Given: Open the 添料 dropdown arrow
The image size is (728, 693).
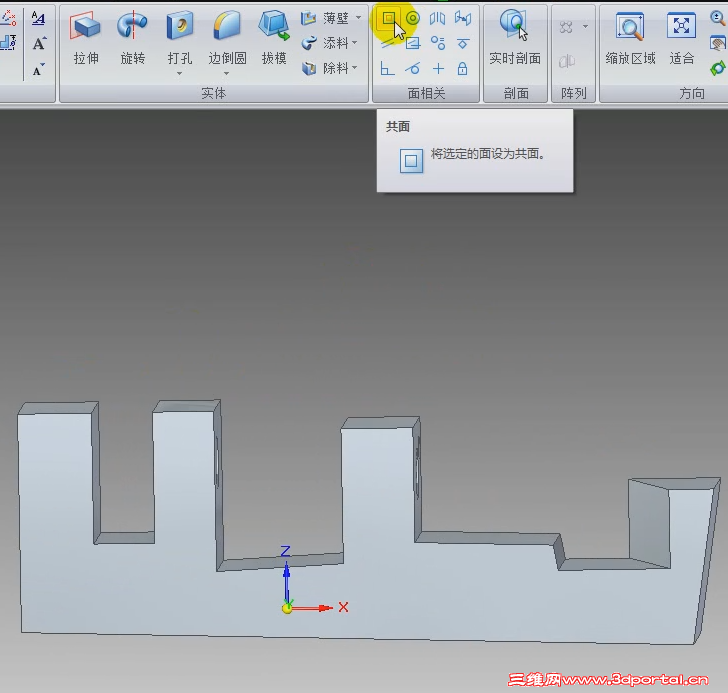Looking at the screenshot, I should pyautogui.click(x=355, y=43).
